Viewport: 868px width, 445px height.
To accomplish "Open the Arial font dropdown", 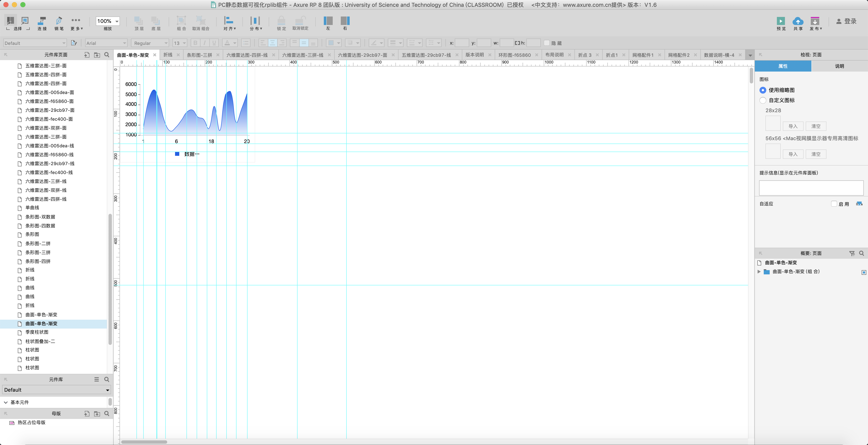I will coord(106,43).
